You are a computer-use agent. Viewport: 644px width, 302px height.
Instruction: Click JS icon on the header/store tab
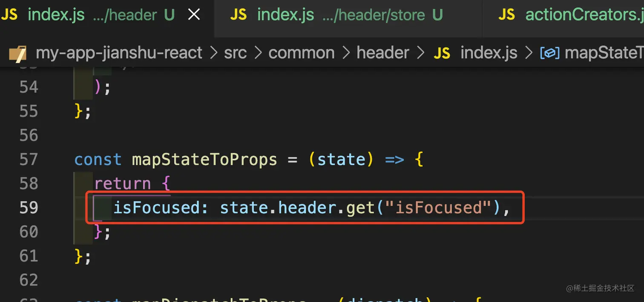pos(239,15)
